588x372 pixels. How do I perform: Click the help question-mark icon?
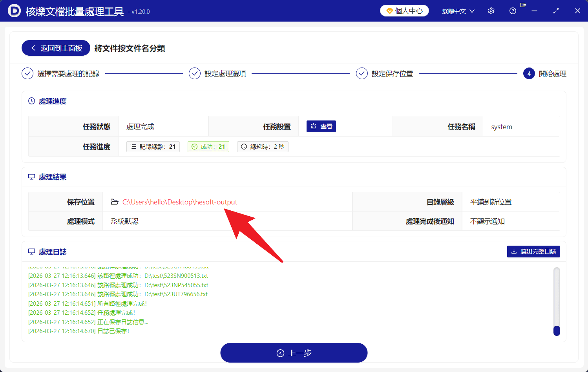point(513,11)
